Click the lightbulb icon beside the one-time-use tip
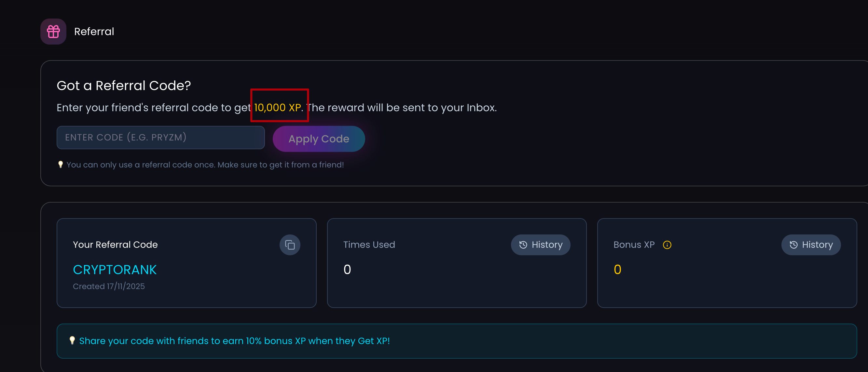Image resolution: width=868 pixels, height=372 pixels. pyautogui.click(x=60, y=164)
